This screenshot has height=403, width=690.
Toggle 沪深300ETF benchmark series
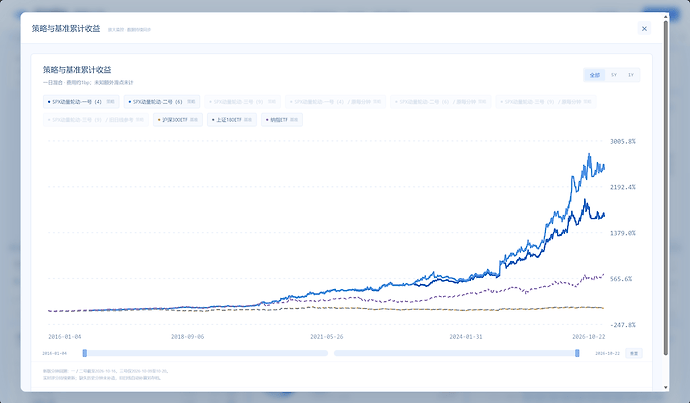178,120
